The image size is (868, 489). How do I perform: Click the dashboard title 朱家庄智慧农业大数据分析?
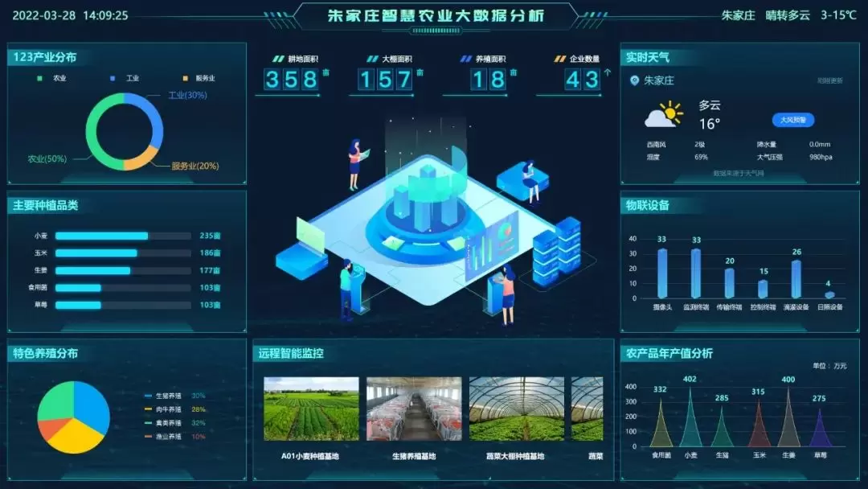pyautogui.click(x=436, y=15)
